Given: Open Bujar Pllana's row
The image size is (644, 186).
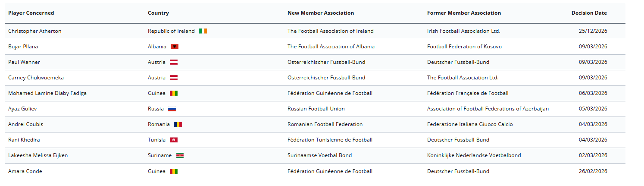Looking at the screenshot, I should (23, 47).
